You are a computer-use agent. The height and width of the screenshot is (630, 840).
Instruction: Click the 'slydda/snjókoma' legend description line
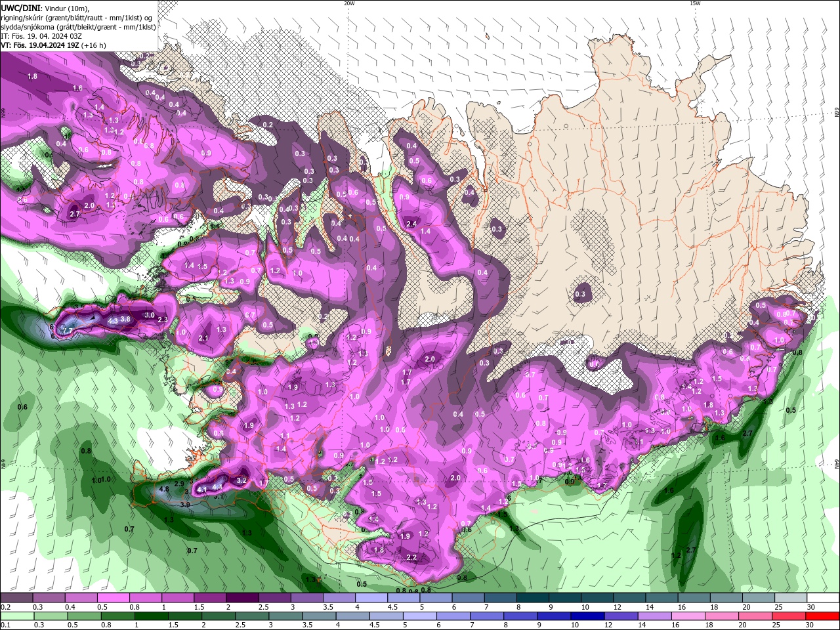(x=78, y=27)
